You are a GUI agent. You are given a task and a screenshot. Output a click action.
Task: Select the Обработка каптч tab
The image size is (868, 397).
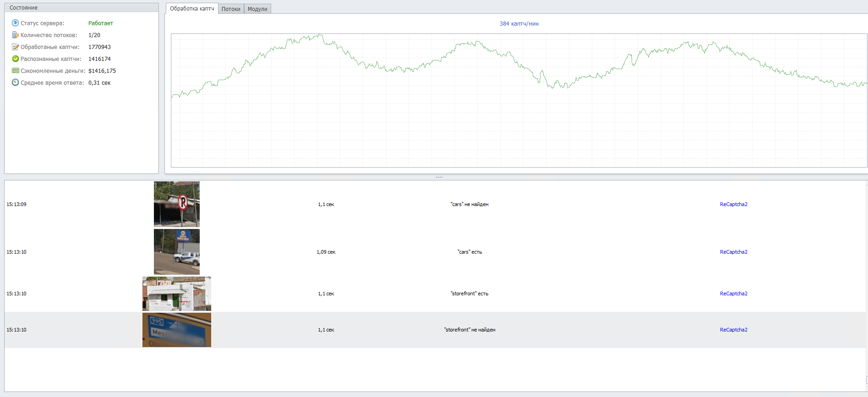click(192, 8)
